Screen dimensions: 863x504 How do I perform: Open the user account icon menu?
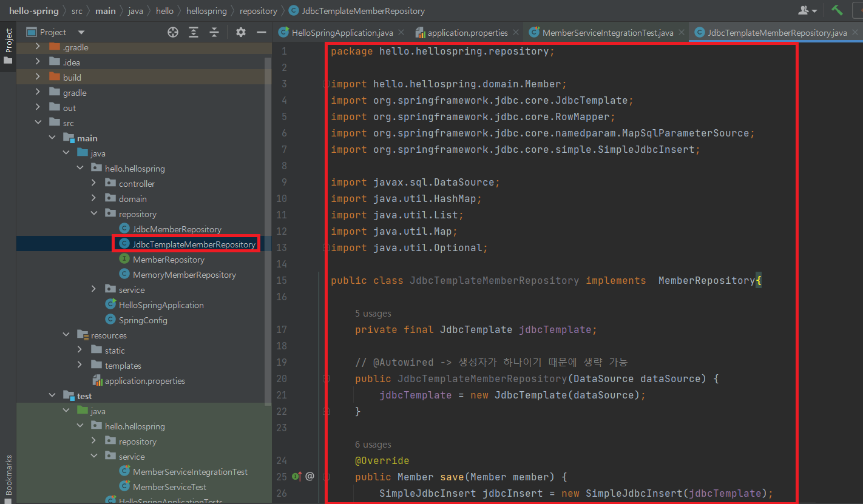[x=808, y=10]
